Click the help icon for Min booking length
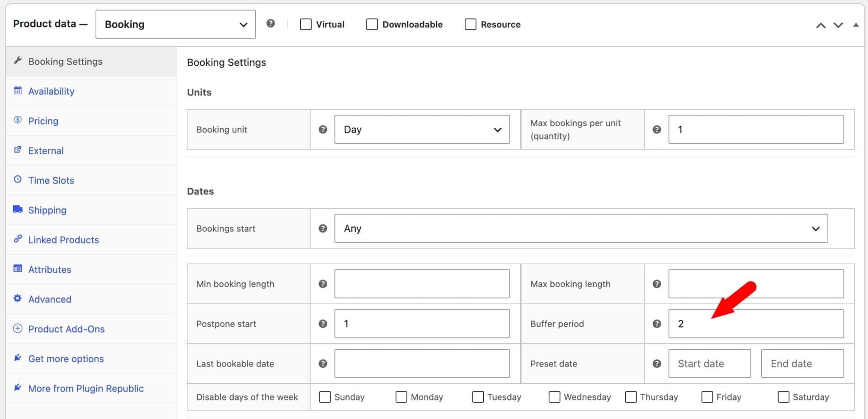 (323, 284)
